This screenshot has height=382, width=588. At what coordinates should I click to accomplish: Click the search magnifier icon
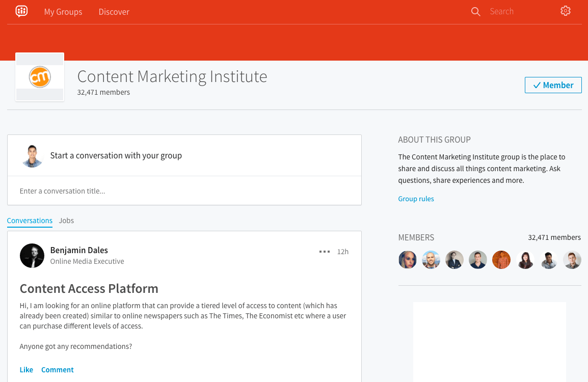click(475, 12)
